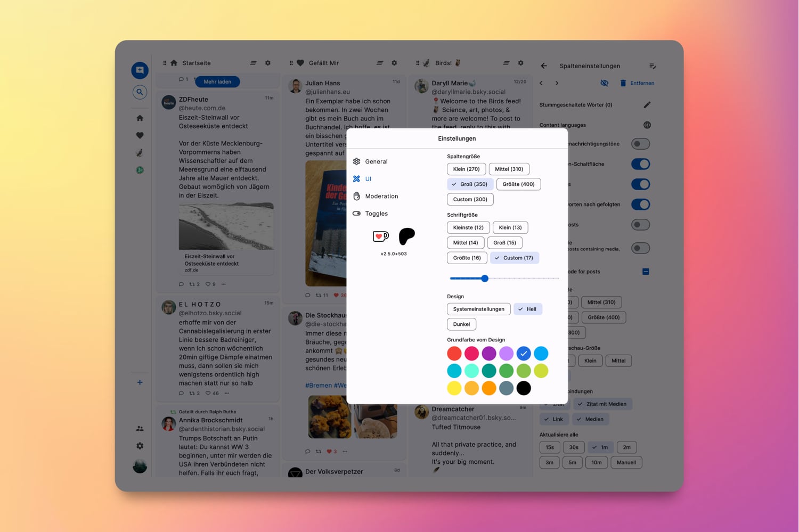Open settings gear in left sidebar

point(140,446)
